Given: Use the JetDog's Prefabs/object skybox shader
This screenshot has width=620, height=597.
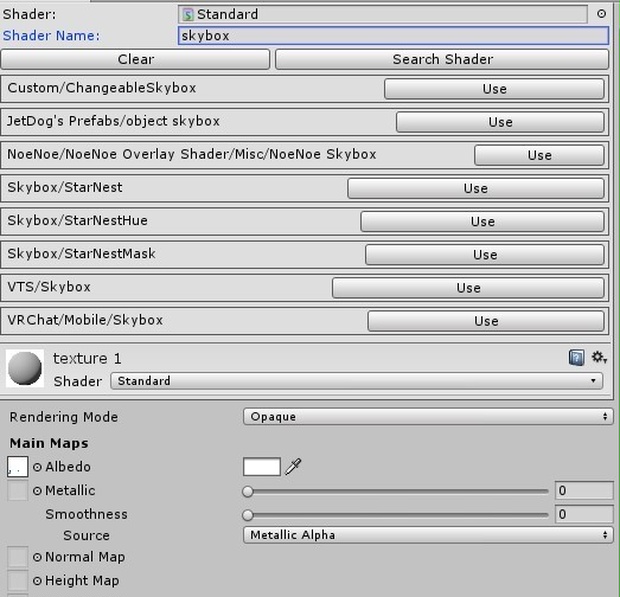Looking at the screenshot, I should pos(500,122).
